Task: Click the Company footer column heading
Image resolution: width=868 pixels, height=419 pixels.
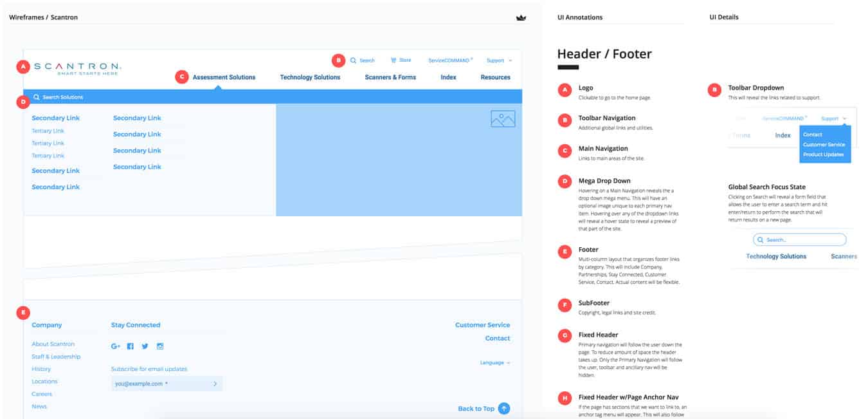Action: 47,325
